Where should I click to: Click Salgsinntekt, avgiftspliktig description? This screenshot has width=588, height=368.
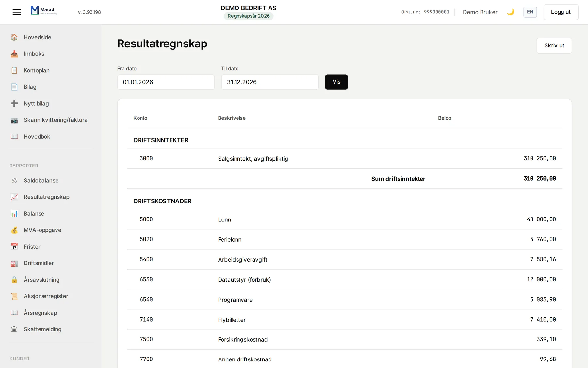[x=253, y=159]
